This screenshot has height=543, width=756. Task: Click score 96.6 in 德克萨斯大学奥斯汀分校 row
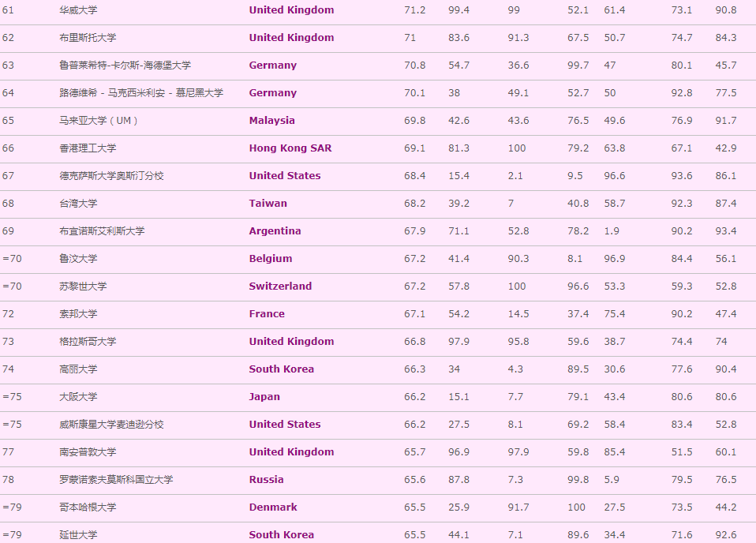click(615, 175)
